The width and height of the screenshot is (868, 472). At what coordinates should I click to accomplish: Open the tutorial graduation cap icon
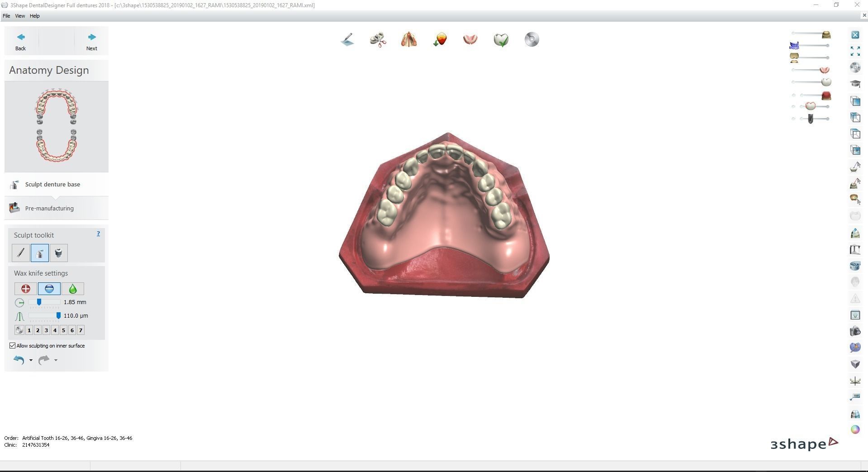pos(855,84)
